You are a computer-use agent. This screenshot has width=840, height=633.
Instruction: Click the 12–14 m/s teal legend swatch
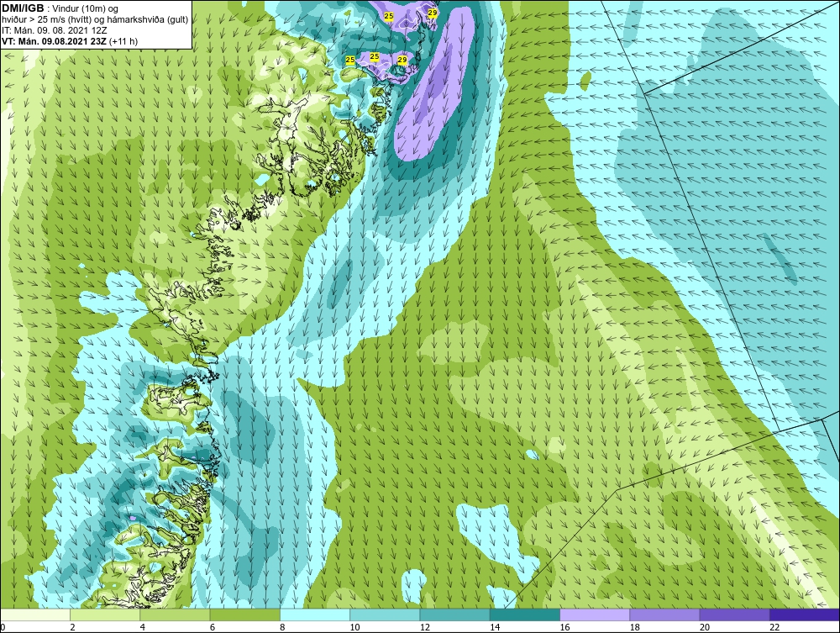[x=454, y=615]
